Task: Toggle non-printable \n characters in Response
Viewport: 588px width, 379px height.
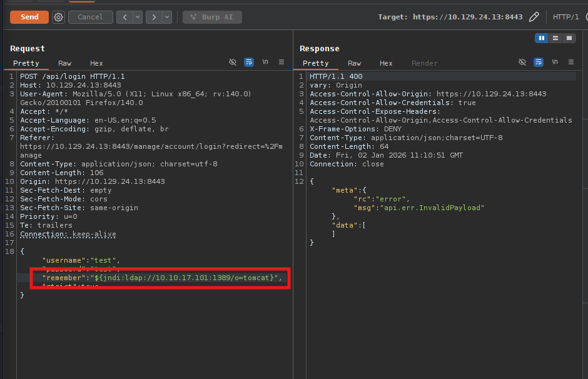Action: (x=555, y=62)
